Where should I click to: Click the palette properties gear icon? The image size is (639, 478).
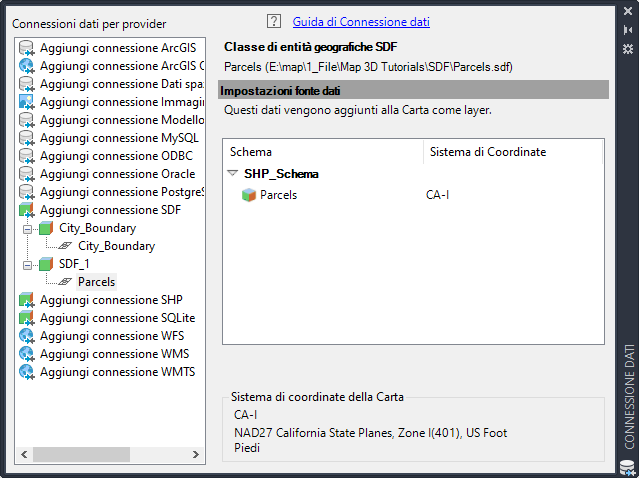tap(627, 49)
